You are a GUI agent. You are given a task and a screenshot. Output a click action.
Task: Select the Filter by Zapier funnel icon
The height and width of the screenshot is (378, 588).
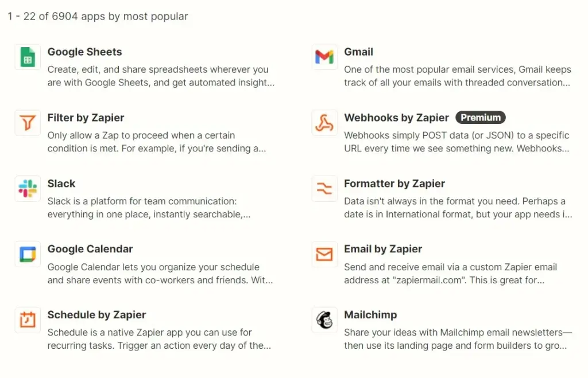click(27, 122)
